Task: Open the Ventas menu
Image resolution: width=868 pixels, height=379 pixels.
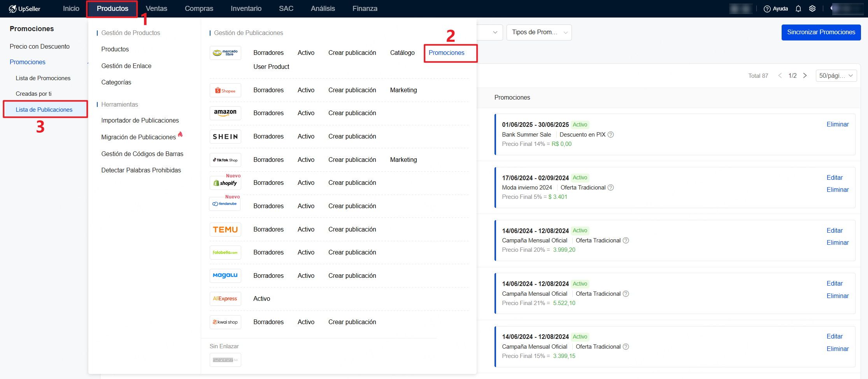Action: coord(156,9)
